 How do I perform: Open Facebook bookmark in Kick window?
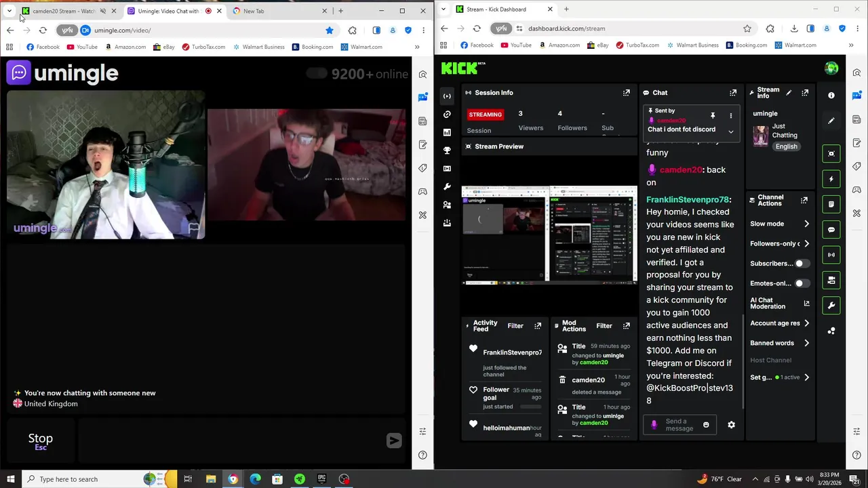(476, 45)
